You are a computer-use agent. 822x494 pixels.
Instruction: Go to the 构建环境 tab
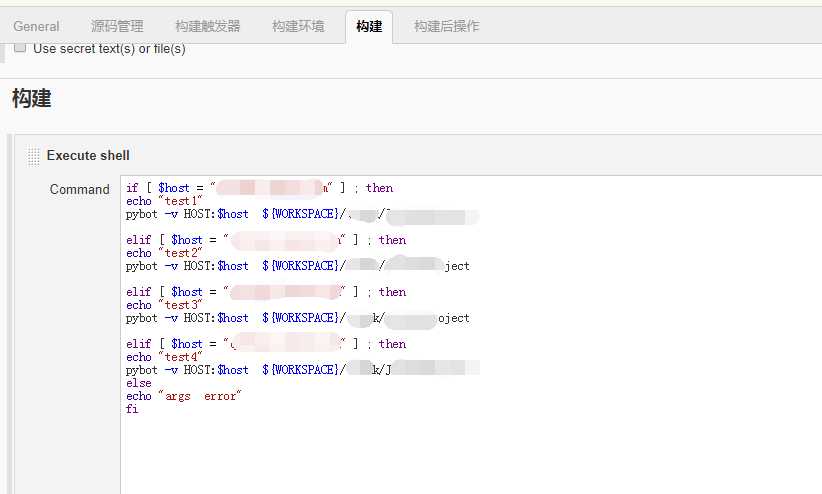point(298,26)
